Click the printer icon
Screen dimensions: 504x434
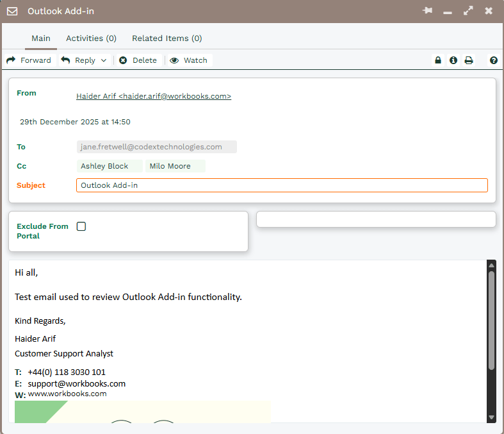(x=469, y=60)
